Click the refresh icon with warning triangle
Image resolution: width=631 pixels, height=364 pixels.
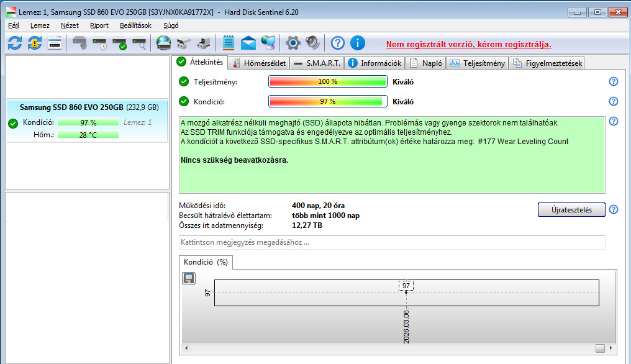click(35, 43)
